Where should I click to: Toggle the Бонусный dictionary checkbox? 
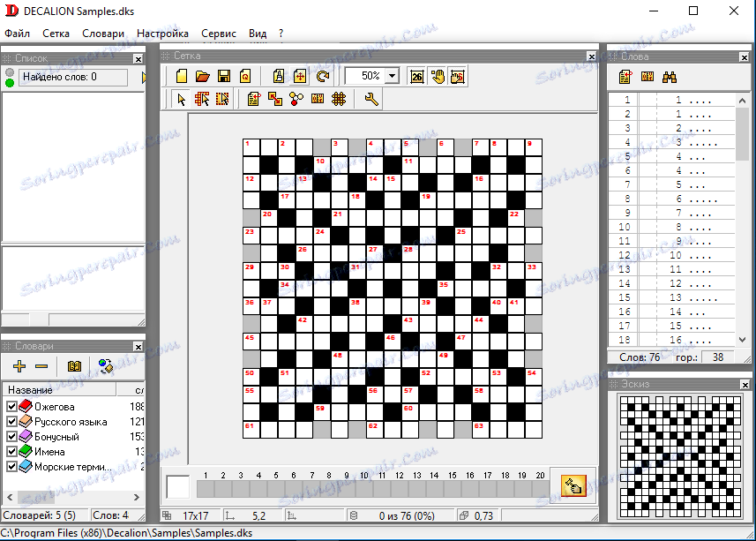[11, 437]
